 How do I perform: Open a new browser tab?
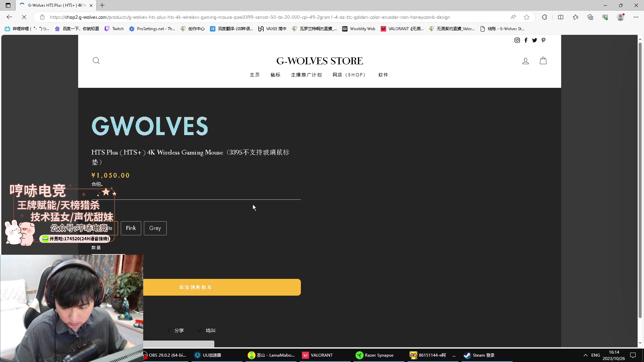[x=102, y=5]
